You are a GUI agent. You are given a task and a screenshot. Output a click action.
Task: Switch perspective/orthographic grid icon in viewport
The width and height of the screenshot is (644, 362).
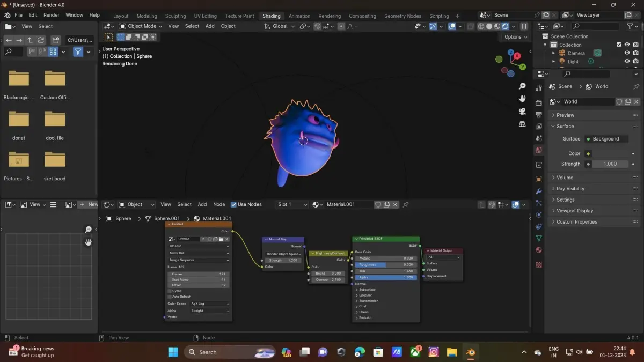(x=522, y=124)
